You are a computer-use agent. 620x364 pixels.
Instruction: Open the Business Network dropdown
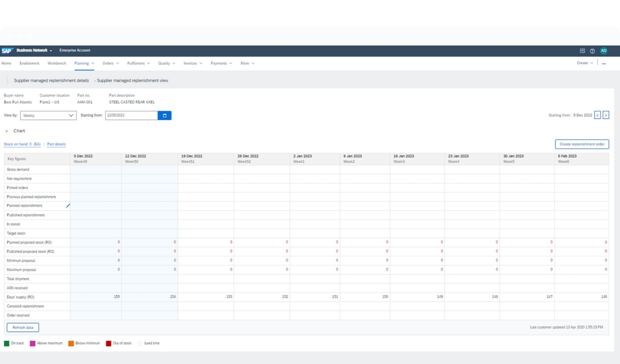(34, 50)
